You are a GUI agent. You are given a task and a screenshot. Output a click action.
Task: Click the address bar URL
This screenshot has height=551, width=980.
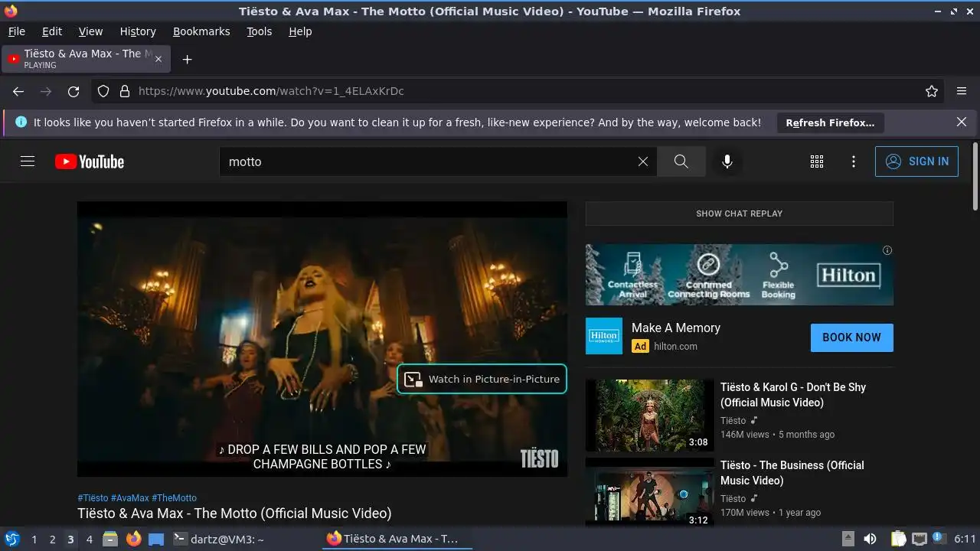click(x=271, y=91)
